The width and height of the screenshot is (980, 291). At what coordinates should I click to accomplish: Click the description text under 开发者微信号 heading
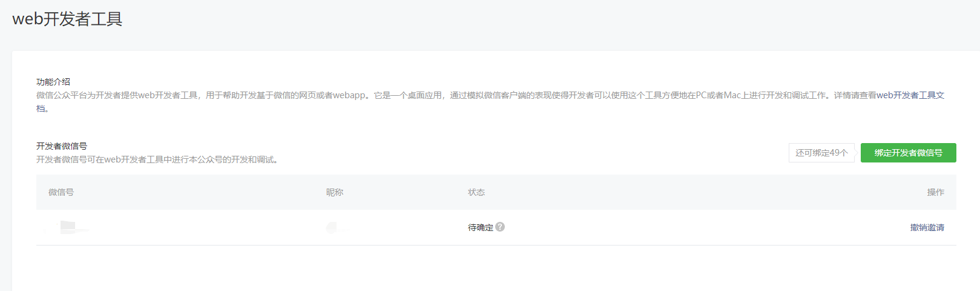pyautogui.click(x=157, y=159)
